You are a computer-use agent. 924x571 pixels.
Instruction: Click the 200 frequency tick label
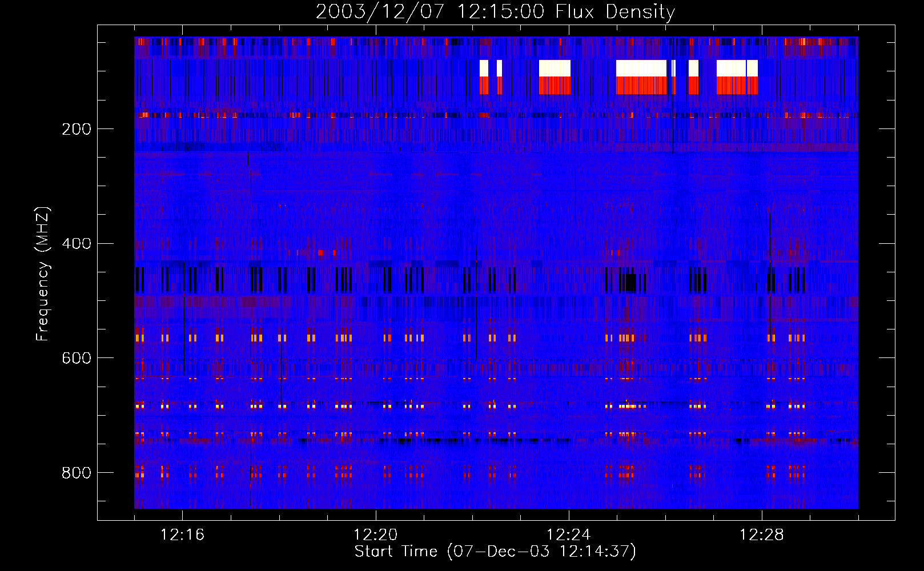click(x=77, y=129)
